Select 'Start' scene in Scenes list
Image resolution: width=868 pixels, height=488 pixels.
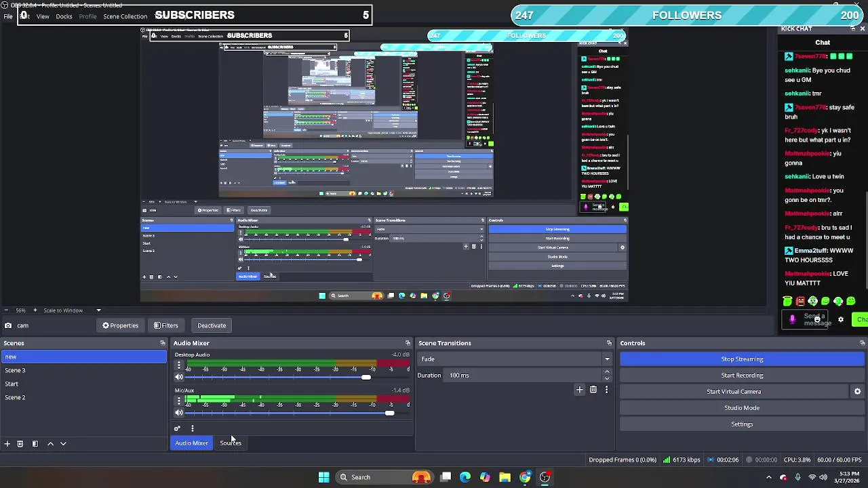click(83, 384)
